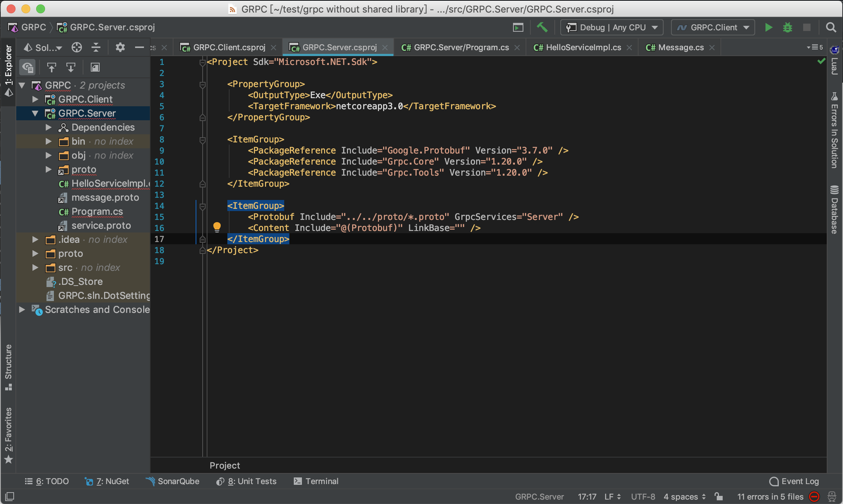This screenshot has height=504, width=843.
Task: Open Search Everywhere magnifier
Action: (831, 27)
